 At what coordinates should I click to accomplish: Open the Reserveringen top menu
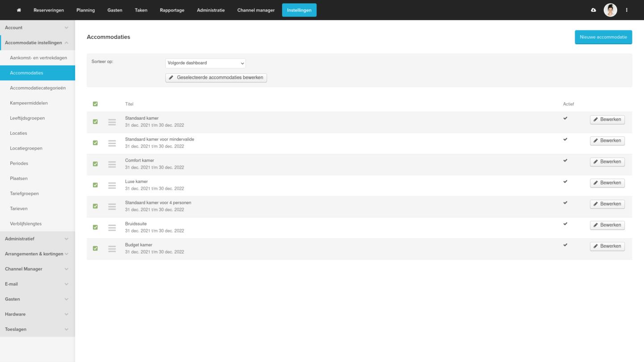pos(49,10)
